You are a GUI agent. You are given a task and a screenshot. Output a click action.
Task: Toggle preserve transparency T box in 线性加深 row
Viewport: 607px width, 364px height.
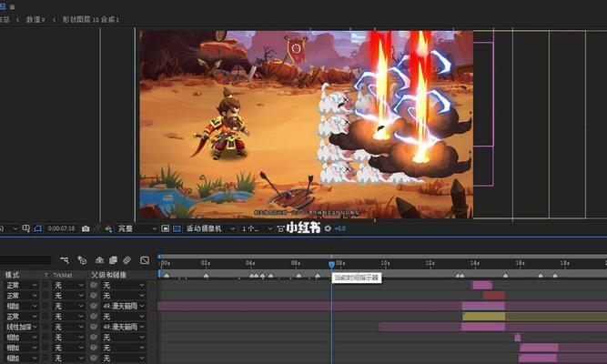tap(46, 327)
